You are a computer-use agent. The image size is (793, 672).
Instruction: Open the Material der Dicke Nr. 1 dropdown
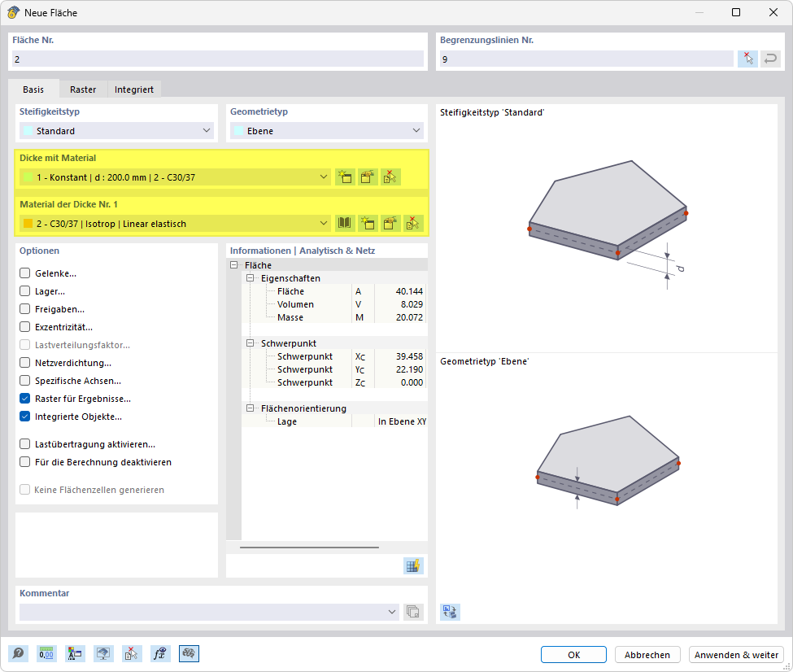point(176,223)
